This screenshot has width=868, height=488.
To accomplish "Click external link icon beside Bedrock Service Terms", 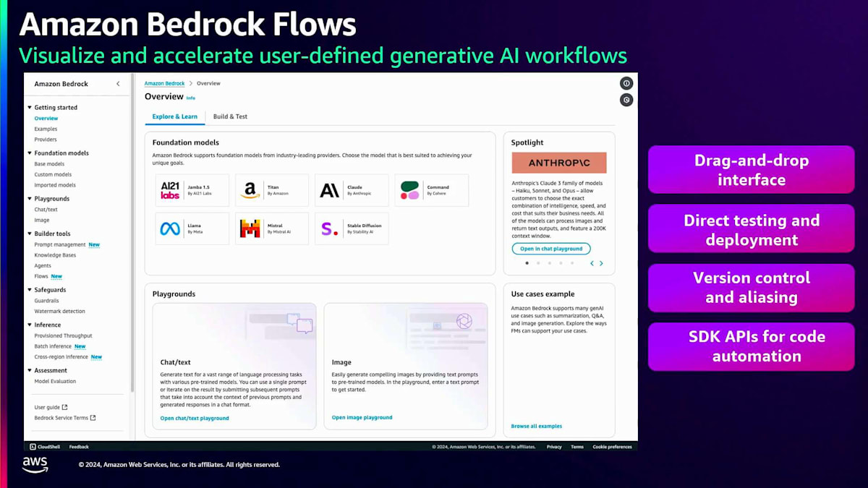I will [x=93, y=418].
